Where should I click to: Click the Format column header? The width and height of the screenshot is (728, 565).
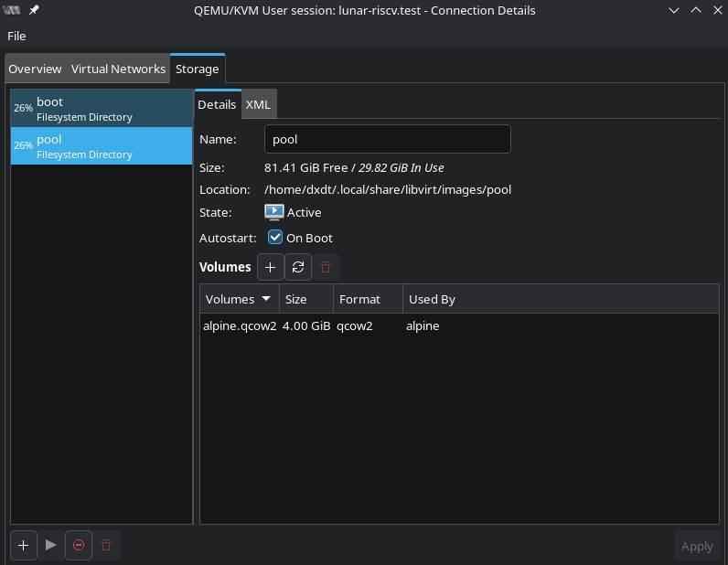368,299
